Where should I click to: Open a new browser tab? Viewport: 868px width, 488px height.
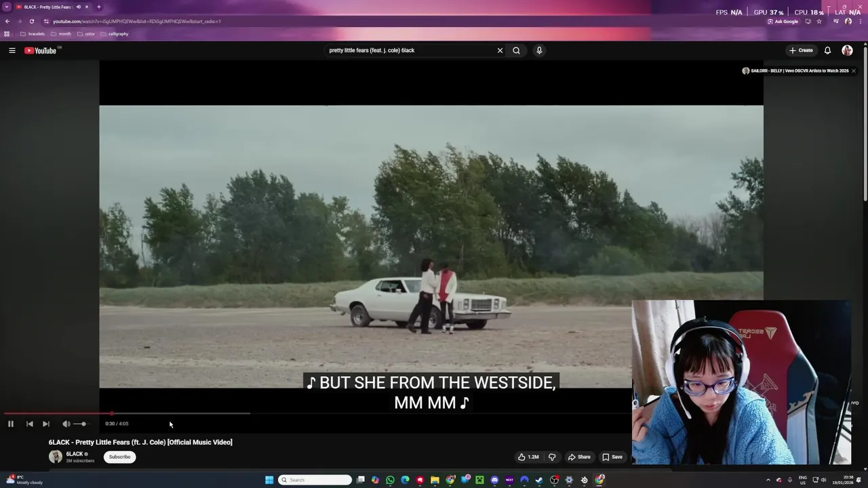(x=99, y=7)
